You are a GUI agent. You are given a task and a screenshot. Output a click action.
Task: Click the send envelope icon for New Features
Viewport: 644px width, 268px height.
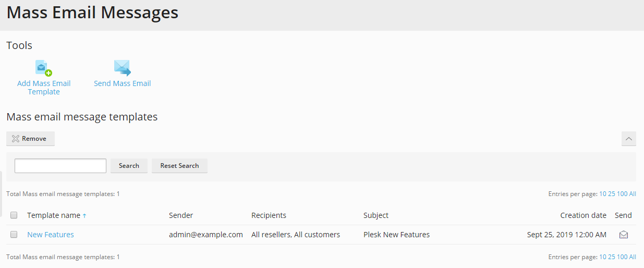[x=623, y=235]
